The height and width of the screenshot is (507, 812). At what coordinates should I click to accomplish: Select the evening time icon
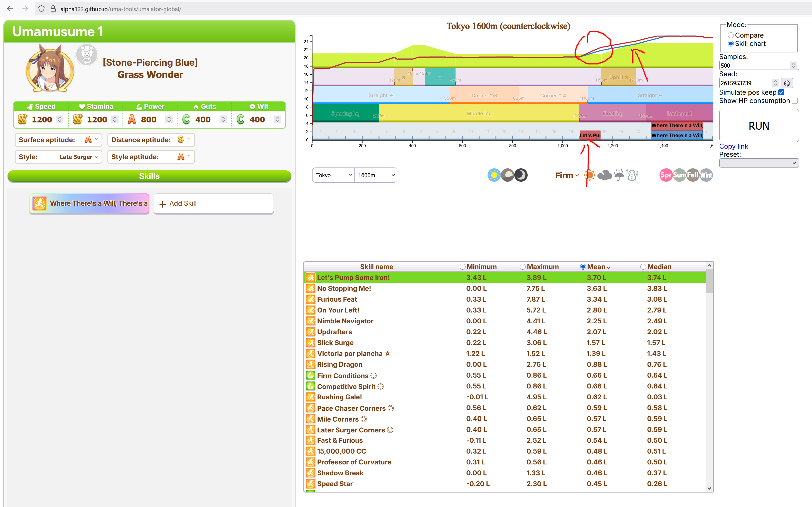click(508, 175)
